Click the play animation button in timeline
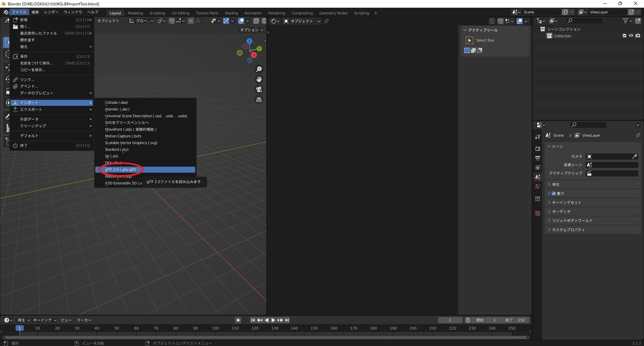Viewport: 644px width, 346px height. coord(273,320)
